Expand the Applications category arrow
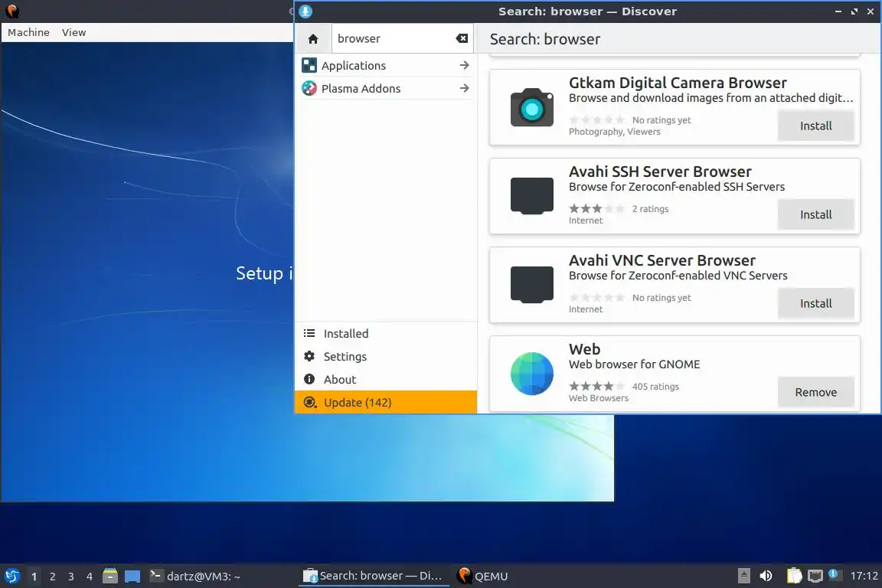Image resolution: width=882 pixels, height=588 pixels. (464, 65)
